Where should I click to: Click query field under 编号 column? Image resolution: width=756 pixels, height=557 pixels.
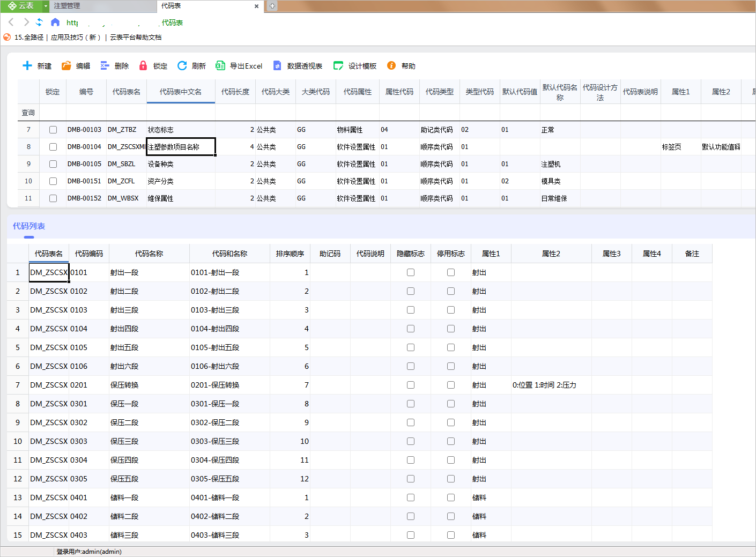[x=86, y=113]
